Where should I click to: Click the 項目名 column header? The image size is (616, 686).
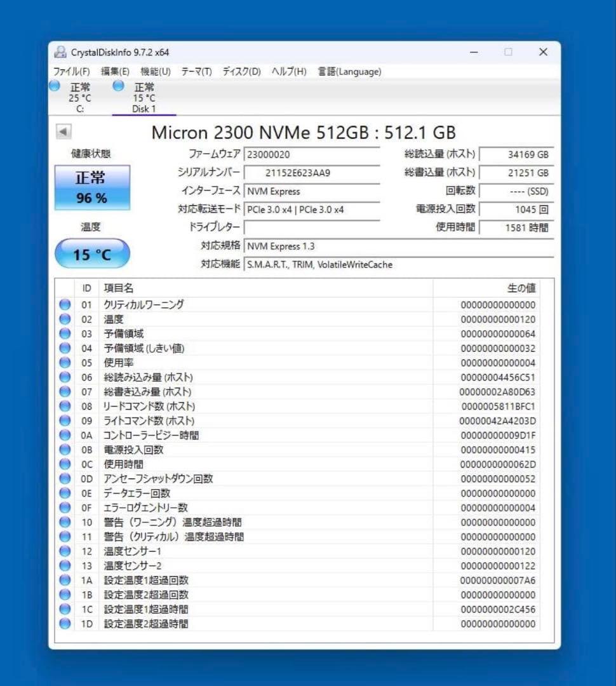[266, 288]
